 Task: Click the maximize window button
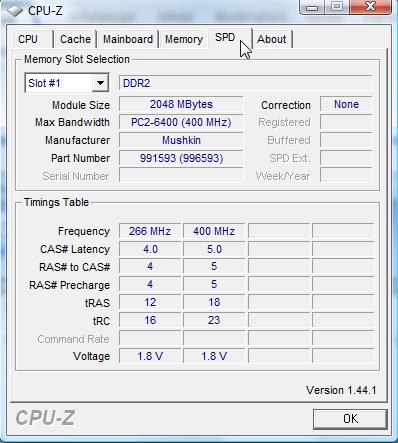point(337,7)
